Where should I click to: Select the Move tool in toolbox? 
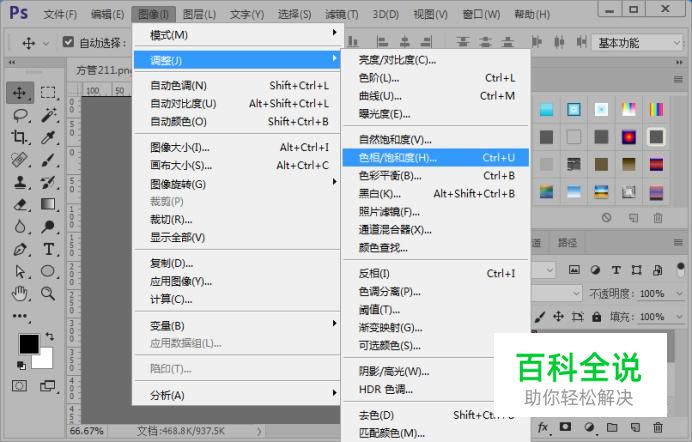19,93
